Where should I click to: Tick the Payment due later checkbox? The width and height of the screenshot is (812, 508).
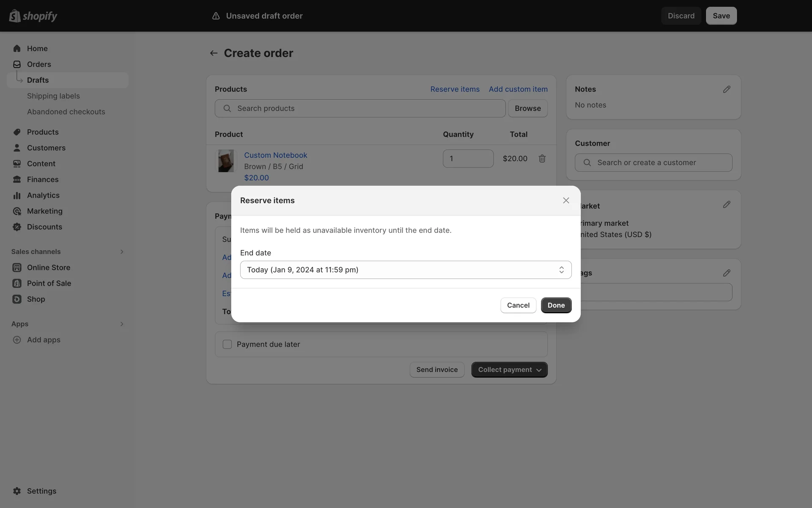(x=227, y=344)
